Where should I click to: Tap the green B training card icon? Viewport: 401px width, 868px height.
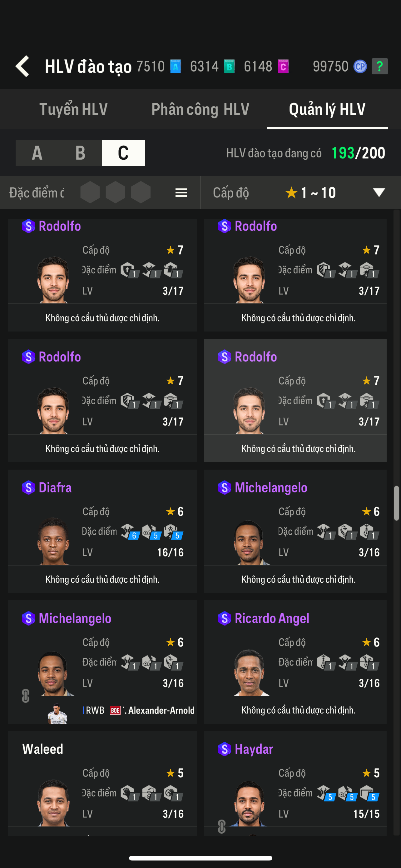(229, 66)
